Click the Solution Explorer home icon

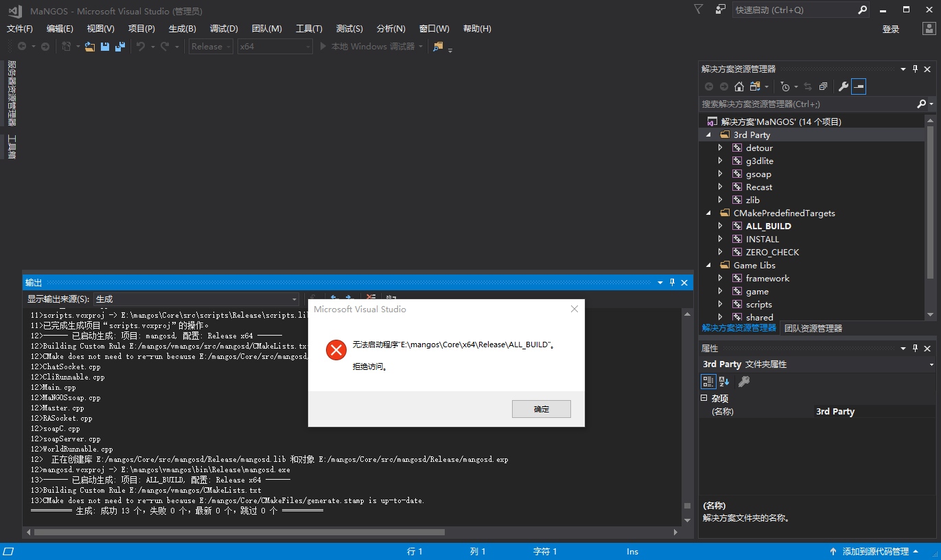coord(739,86)
